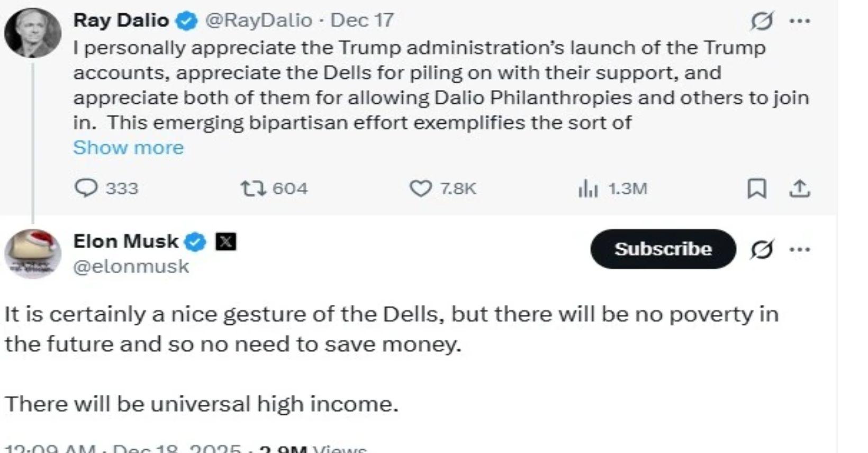The height and width of the screenshot is (453, 868).
Task: Open more options menu on Ray Dalio's post
Action: coord(799,21)
